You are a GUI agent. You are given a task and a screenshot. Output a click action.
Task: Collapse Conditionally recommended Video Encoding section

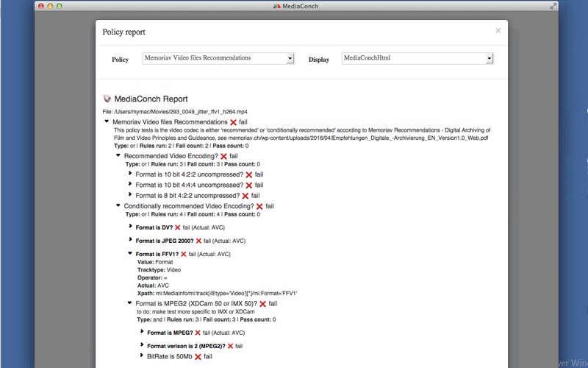coord(118,205)
